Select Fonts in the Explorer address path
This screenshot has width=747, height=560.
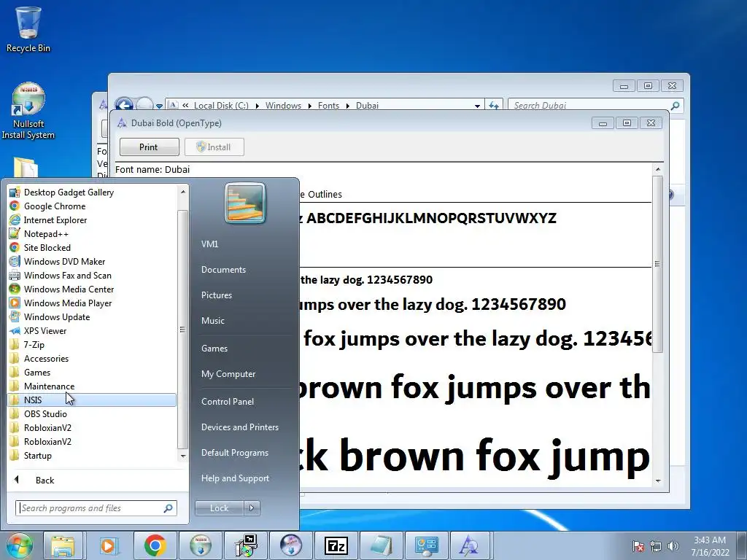328,105
